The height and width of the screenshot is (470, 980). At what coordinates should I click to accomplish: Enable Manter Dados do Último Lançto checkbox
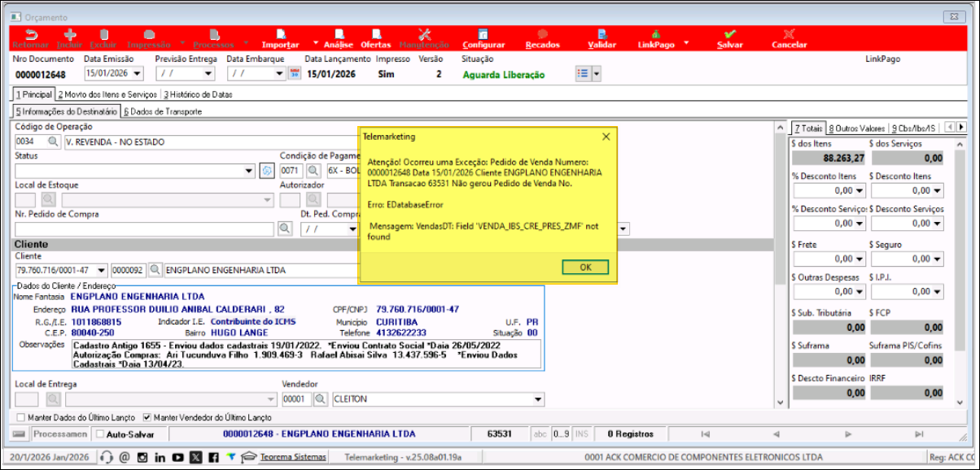coord(21,417)
